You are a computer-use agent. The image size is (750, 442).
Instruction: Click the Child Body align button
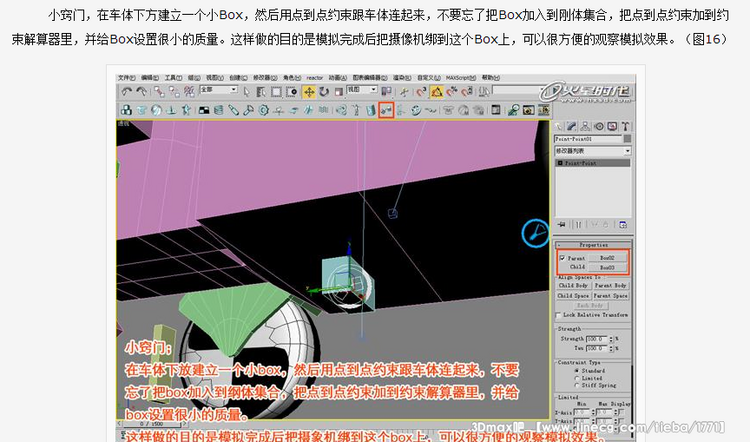click(x=573, y=286)
